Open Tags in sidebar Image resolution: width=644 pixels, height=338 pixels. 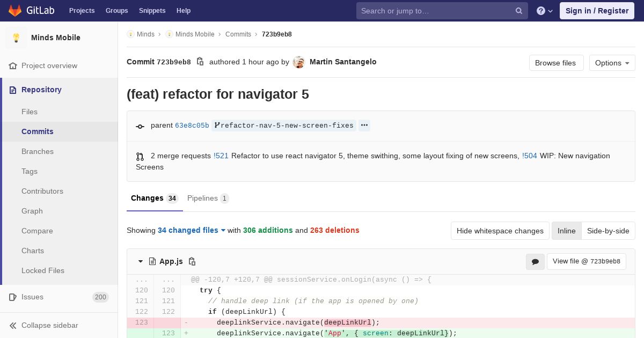(x=30, y=172)
